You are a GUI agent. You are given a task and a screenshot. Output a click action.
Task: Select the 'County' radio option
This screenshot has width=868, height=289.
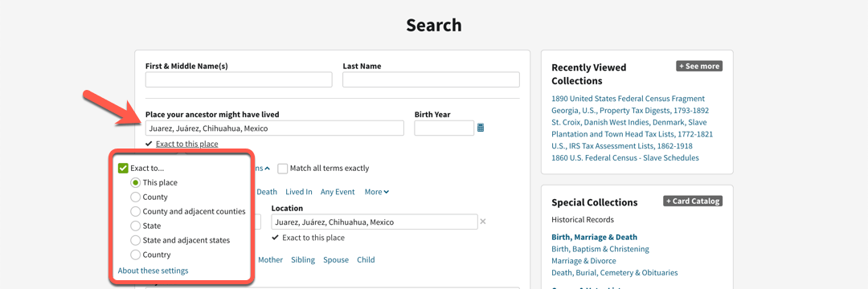[x=135, y=197]
